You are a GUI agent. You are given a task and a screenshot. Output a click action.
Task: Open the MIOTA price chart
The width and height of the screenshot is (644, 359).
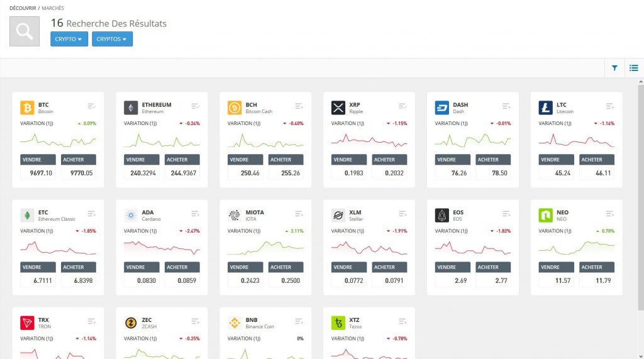coord(265,248)
